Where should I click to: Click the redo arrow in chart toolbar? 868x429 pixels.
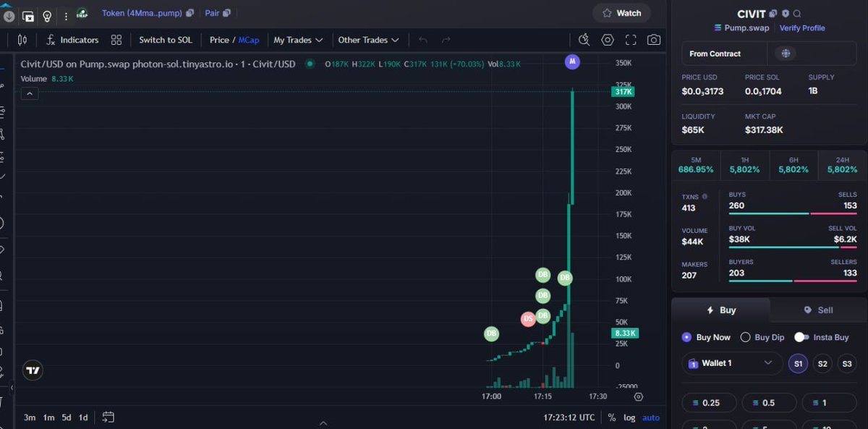point(446,40)
